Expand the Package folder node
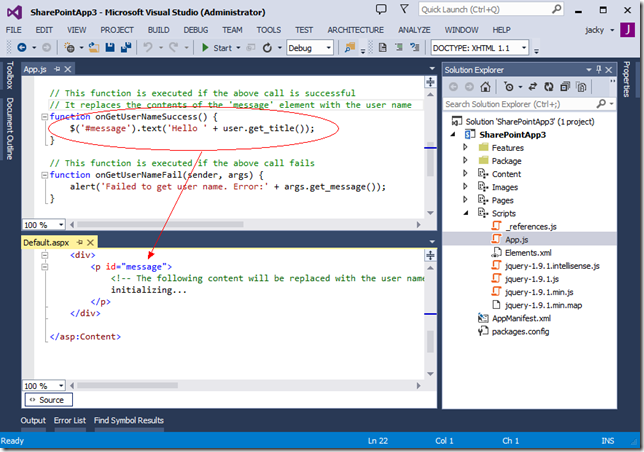This screenshot has height=452, width=644. tap(465, 161)
